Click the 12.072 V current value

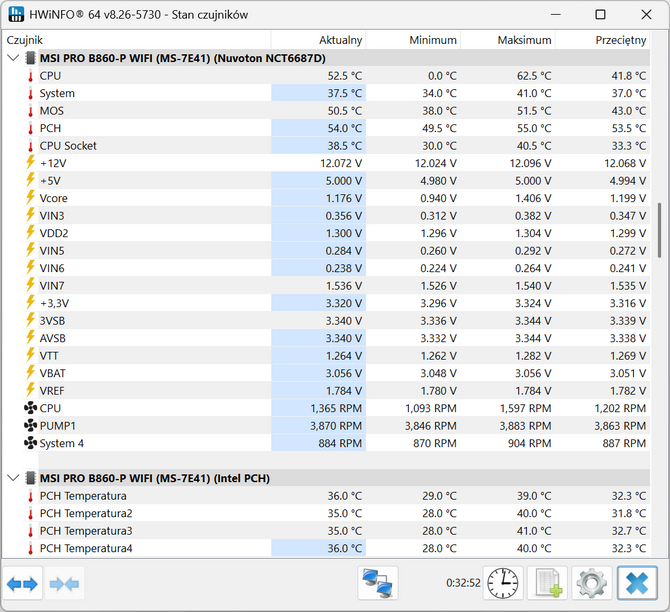[x=341, y=163]
